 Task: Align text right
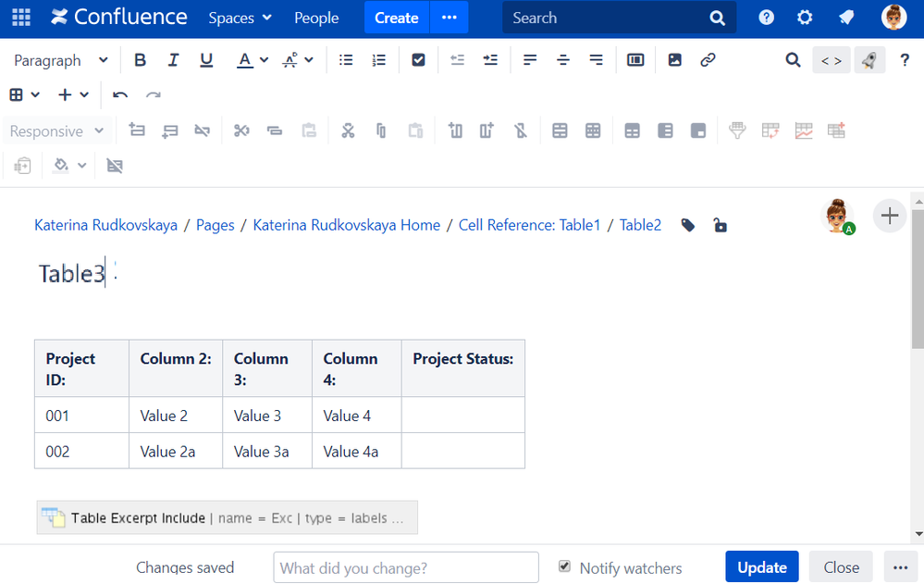(596, 60)
